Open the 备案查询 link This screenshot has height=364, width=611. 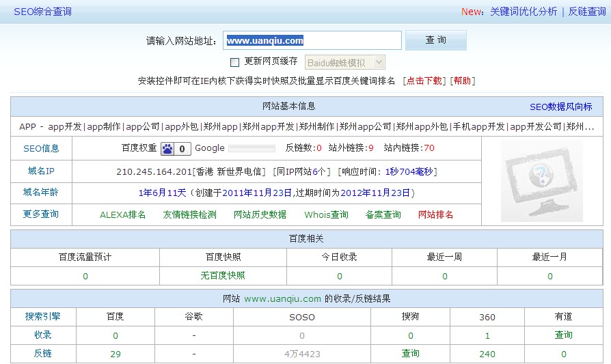[x=383, y=214]
